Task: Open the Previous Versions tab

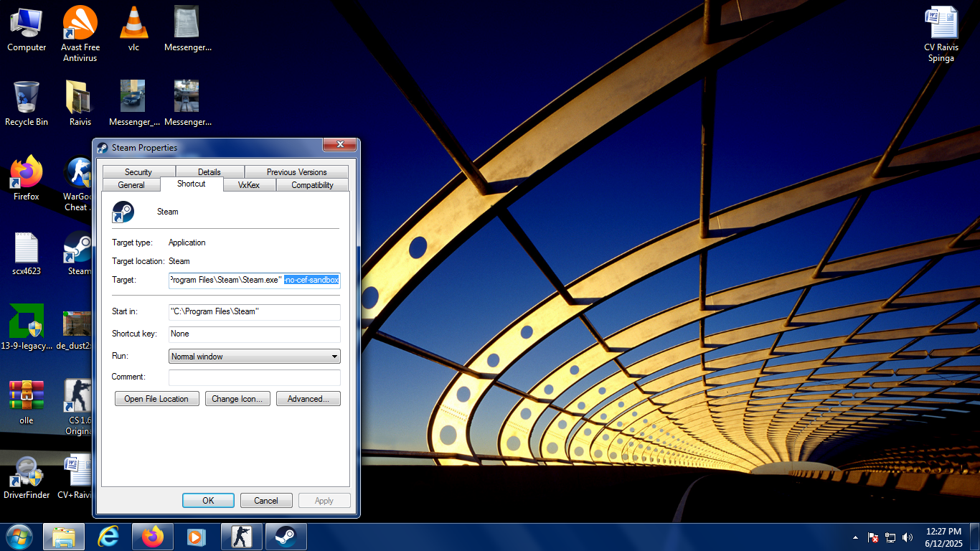Action: coord(296,172)
